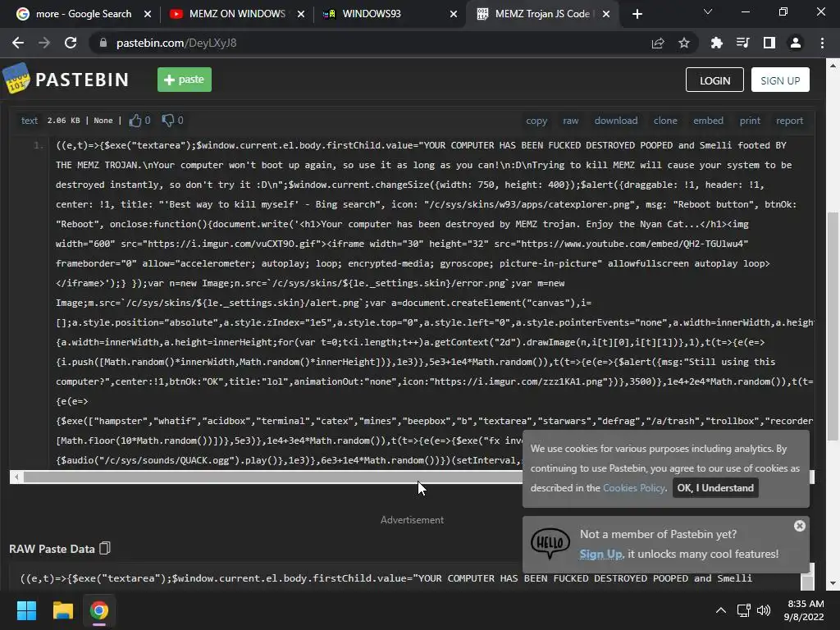Click the horizontal scrollbar left arrow
This screenshot has width=840, height=630.
coord(16,477)
